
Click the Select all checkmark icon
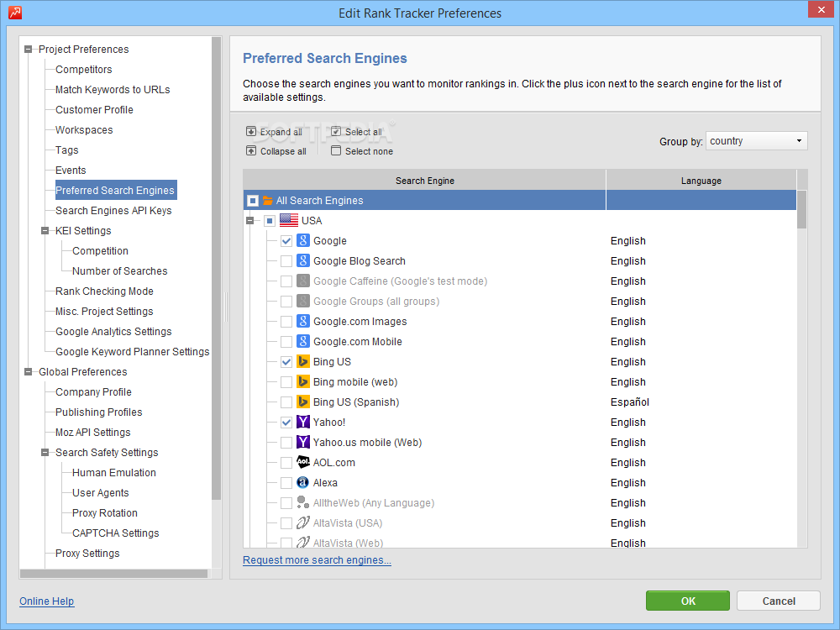point(336,132)
